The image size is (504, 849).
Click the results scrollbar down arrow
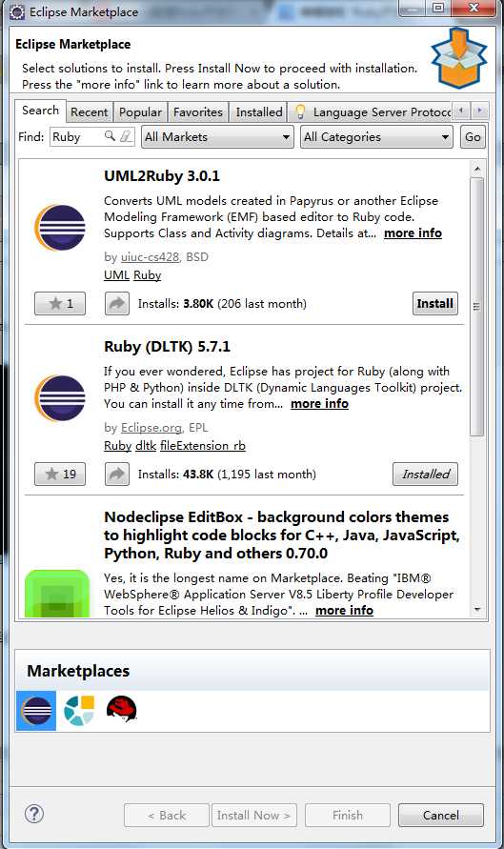[477, 610]
